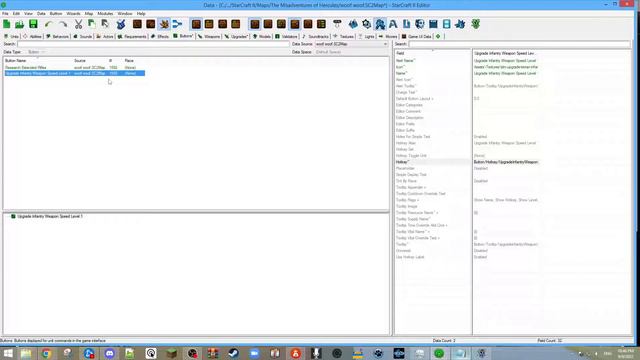This screenshot has width=640, height=360.
Task: Open the Import module document icon
Action: tap(407, 24)
